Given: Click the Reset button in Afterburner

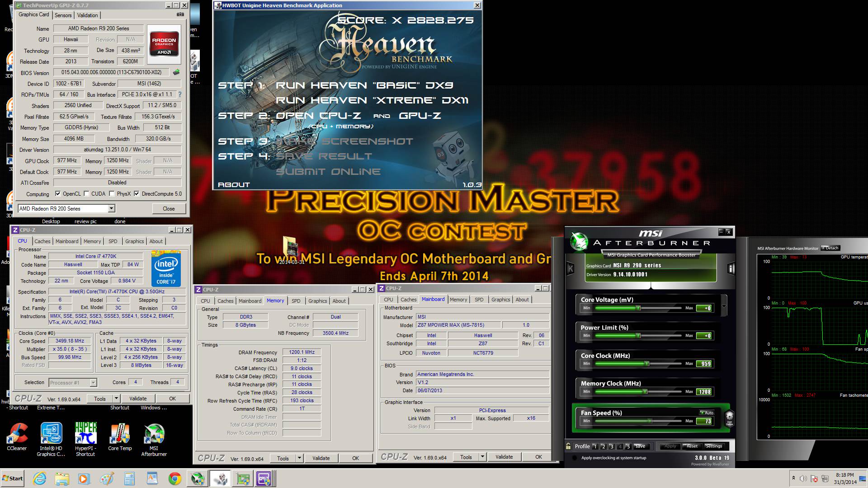Looking at the screenshot, I should click(692, 446).
